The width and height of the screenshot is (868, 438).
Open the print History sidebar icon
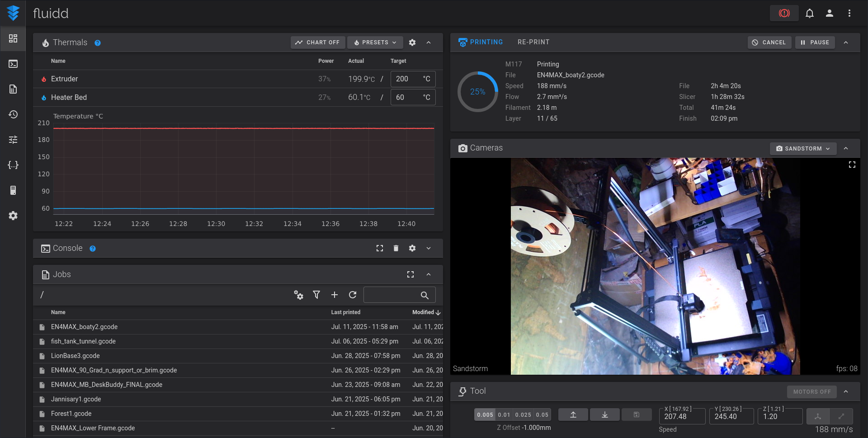click(x=13, y=114)
